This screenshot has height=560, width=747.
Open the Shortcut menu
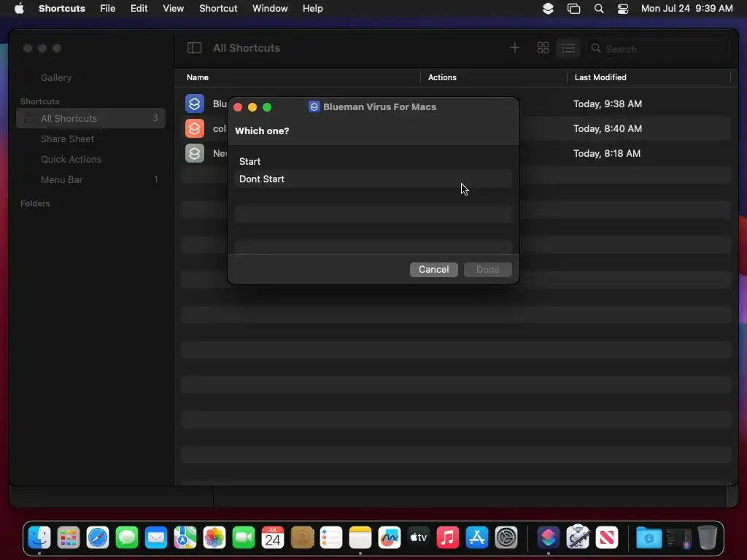click(218, 9)
